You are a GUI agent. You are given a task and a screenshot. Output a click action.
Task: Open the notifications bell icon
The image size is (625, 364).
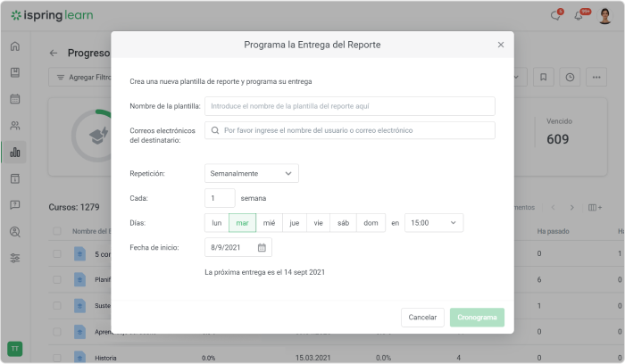(x=579, y=15)
